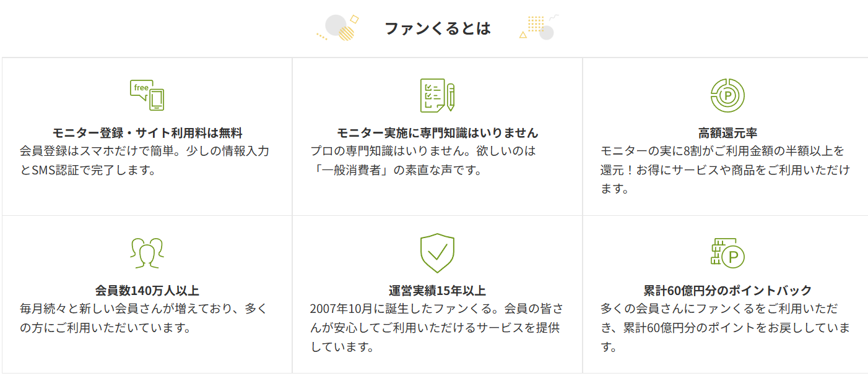Click the 2007年10月 founding description text
The width and height of the screenshot is (868, 376).
coord(436,327)
